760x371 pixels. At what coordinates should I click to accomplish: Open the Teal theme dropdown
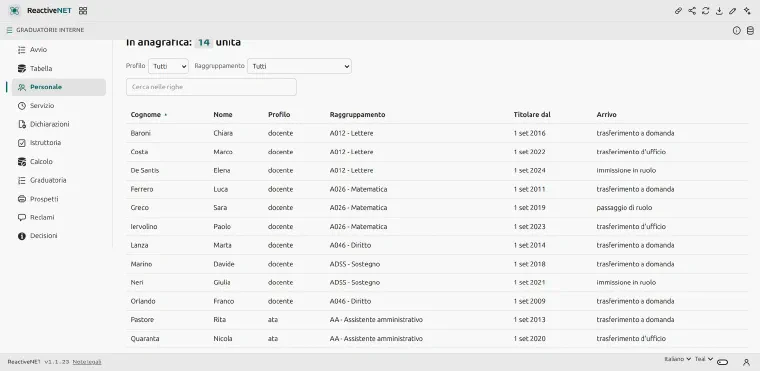click(x=704, y=359)
